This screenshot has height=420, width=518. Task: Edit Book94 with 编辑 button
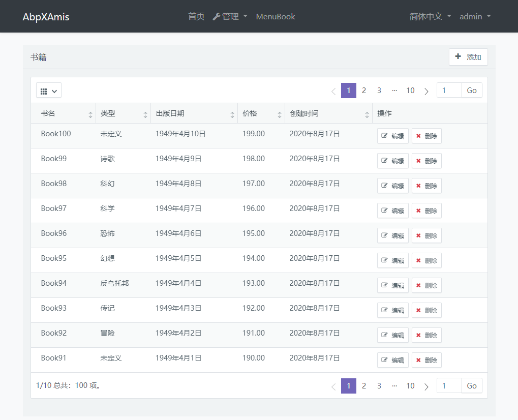tap(393, 285)
